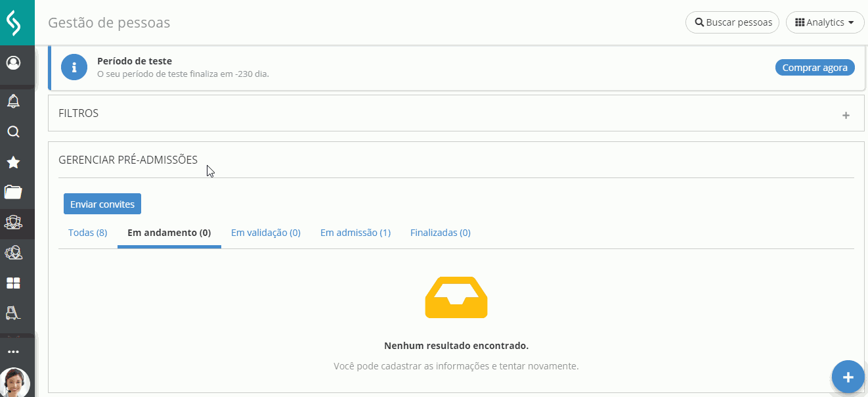Click the yellow empty inbox icon
This screenshot has height=397, width=868.
(456, 297)
